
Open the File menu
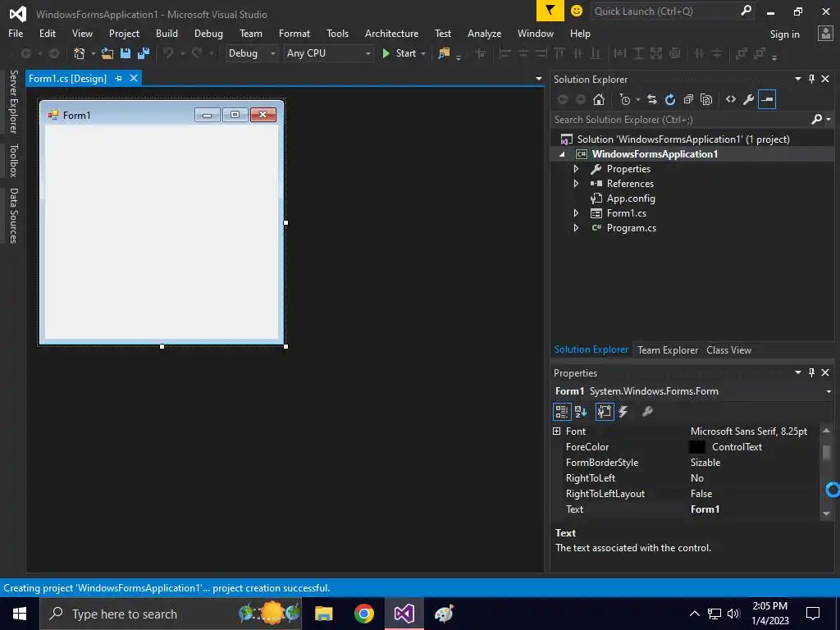(16, 33)
